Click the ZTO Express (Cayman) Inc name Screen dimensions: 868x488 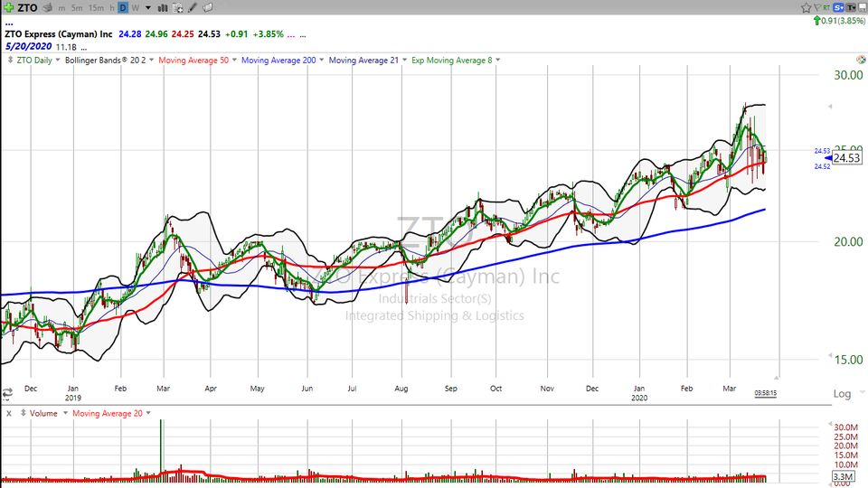pos(58,34)
